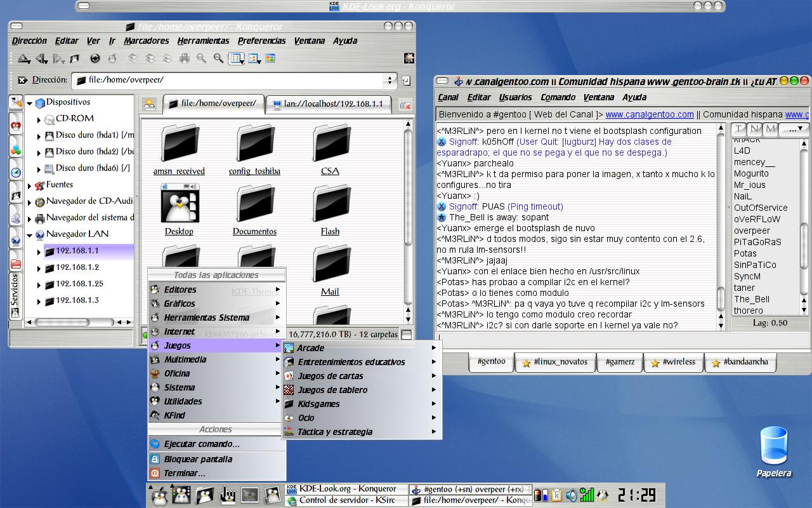
Task: Open the Herramientas menu in Konqueror
Action: tap(203, 41)
